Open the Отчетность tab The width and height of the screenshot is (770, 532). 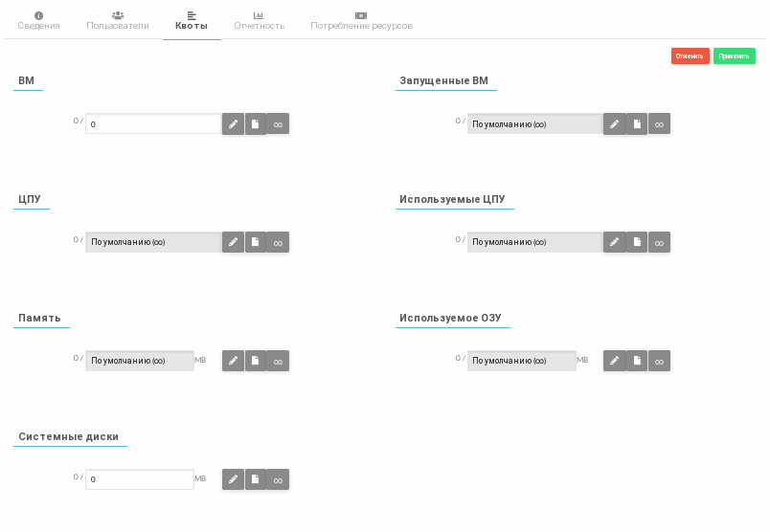point(259,20)
